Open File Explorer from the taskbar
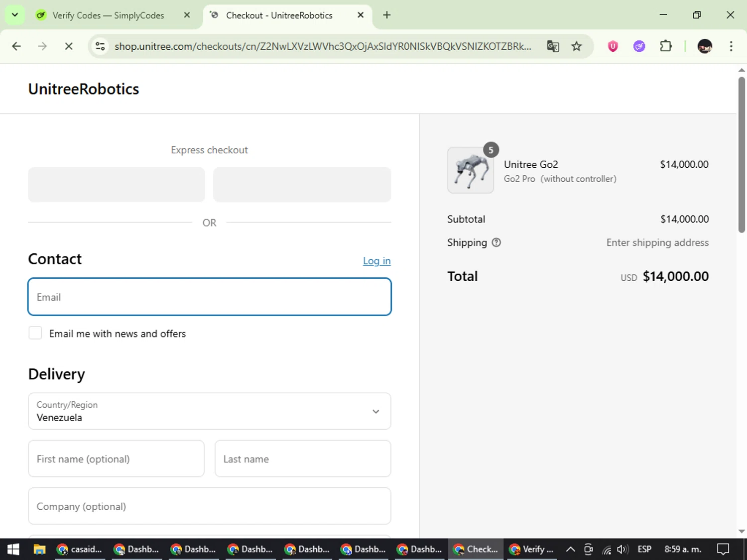This screenshot has height=560, width=747. click(x=39, y=549)
